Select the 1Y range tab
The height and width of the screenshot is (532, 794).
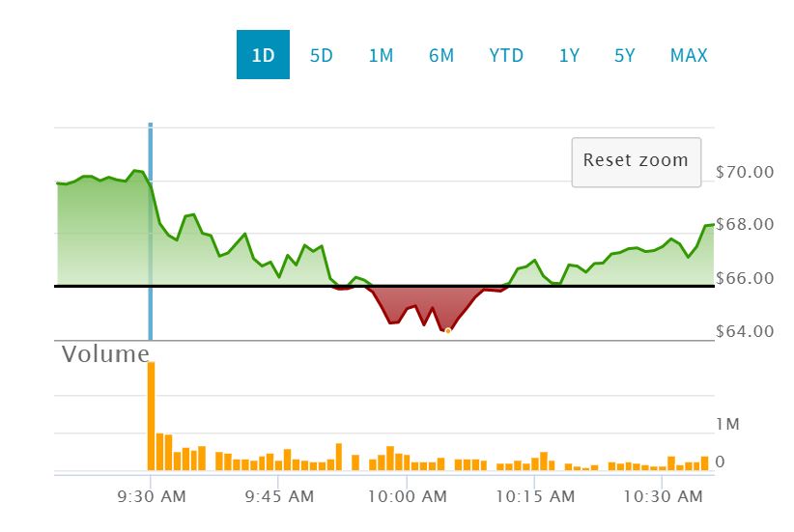tap(569, 55)
